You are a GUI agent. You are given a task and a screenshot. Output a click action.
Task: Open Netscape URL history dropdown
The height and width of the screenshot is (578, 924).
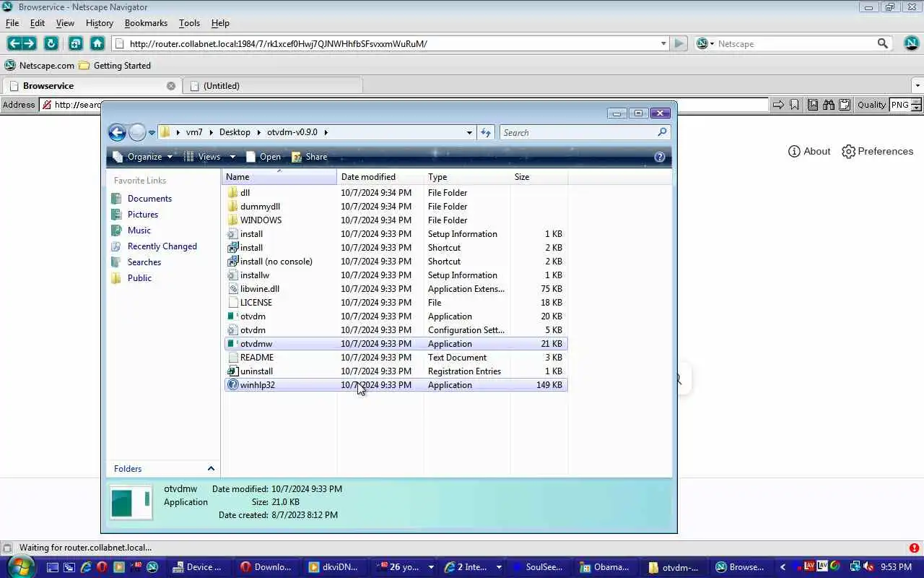click(x=663, y=43)
